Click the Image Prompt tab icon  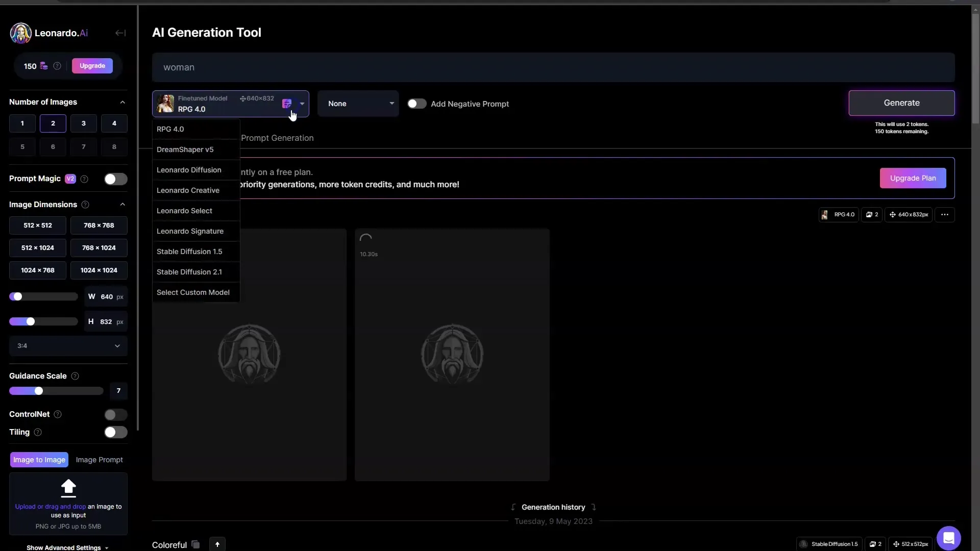(x=100, y=460)
